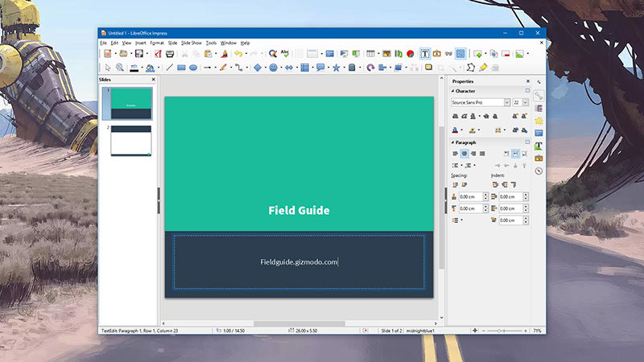The image size is (644, 362).
Task: Open the Paste options dropdown arrow
Action: point(216,54)
